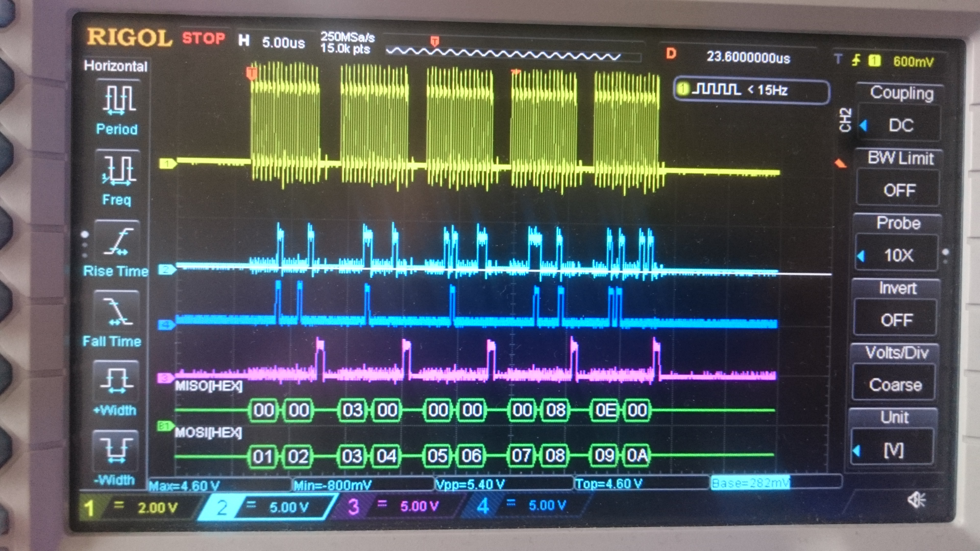
Task: Click the CH2 menu label
Action: coord(845,120)
